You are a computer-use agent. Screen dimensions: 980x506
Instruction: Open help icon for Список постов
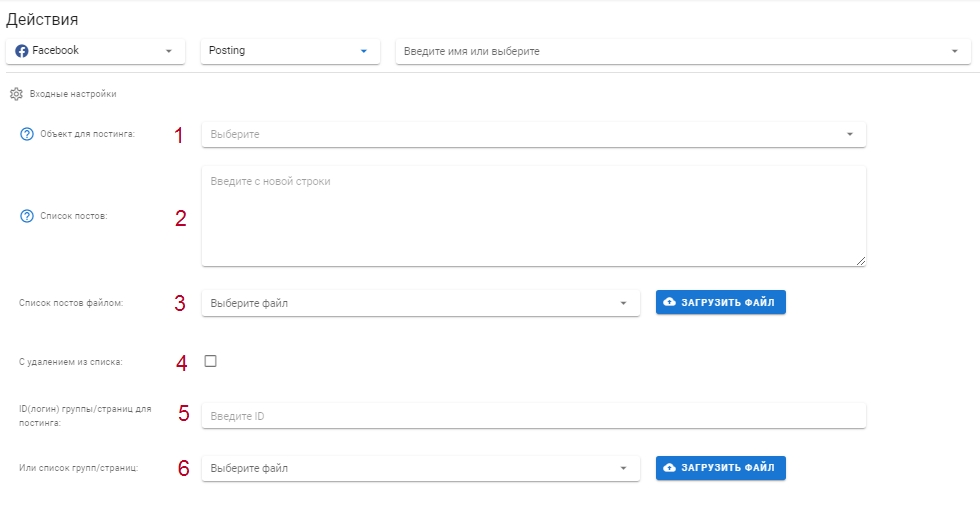coord(27,216)
